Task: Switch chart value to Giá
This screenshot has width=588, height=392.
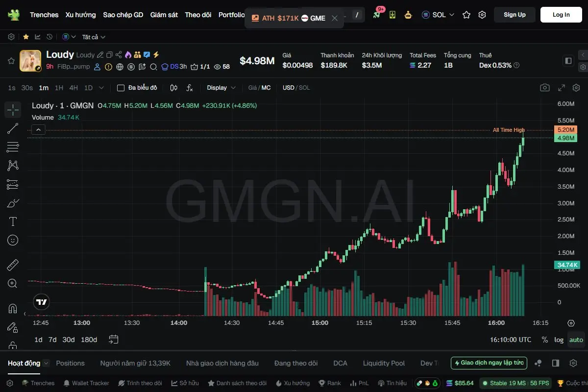Action: tap(252, 88)
